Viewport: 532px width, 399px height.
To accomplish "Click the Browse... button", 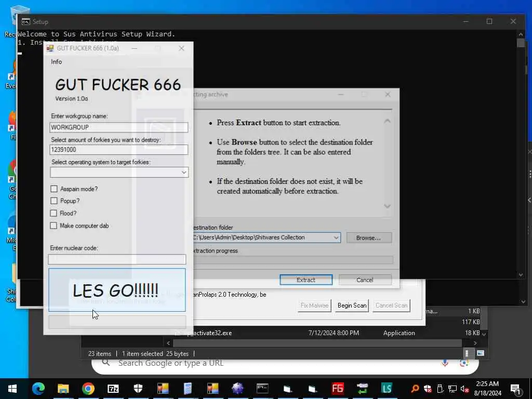I will pyautogui.click(x=369, y=238).
